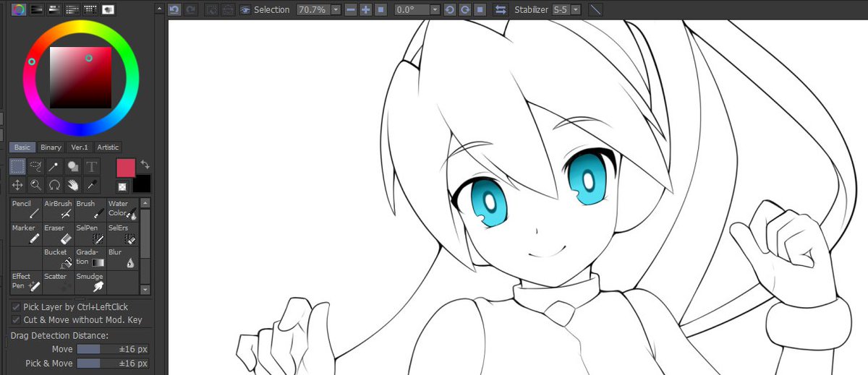Choose the SelErs selection eraser
Viewport: 868px width, 375px height.
tap(122, 233)
